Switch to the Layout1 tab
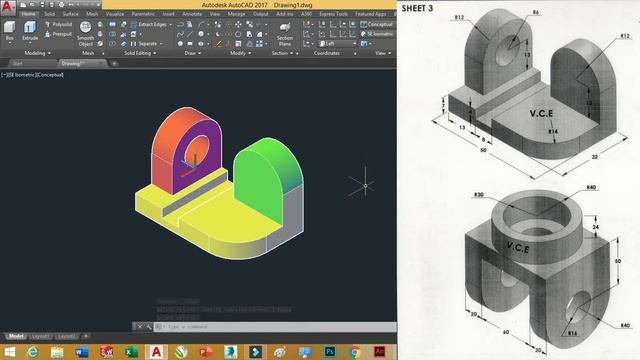640x360 pixels. click(40, 336)
